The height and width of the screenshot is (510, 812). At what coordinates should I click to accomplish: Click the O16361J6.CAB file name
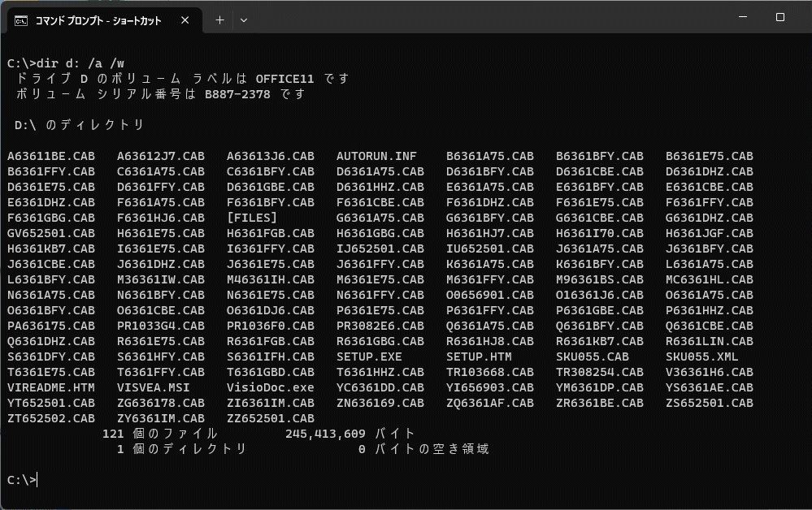(x=600, y=295)
